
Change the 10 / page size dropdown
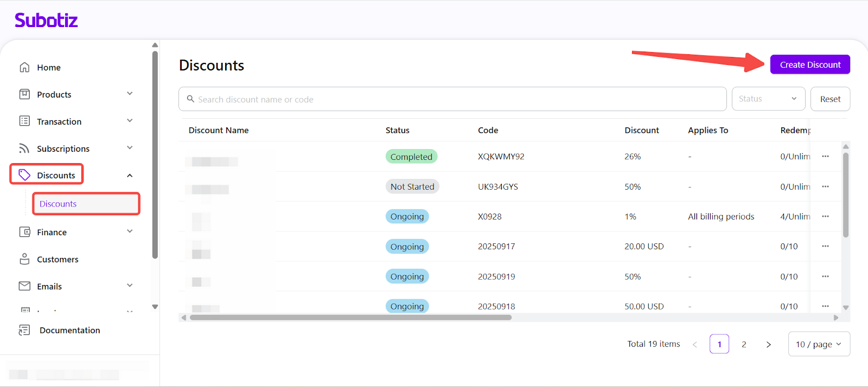click(818, 344)
